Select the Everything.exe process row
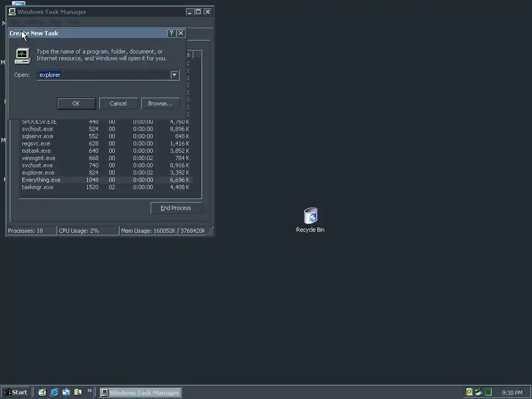Viewport: 532px width, 399px height. pyautogui.click(x=106, y=180)
